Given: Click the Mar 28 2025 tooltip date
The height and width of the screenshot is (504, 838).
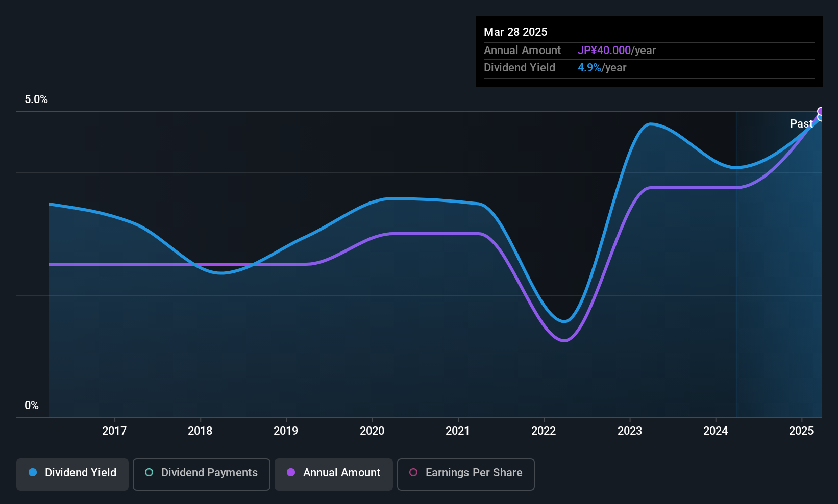Looking at the screenshot, I should 515,32.
